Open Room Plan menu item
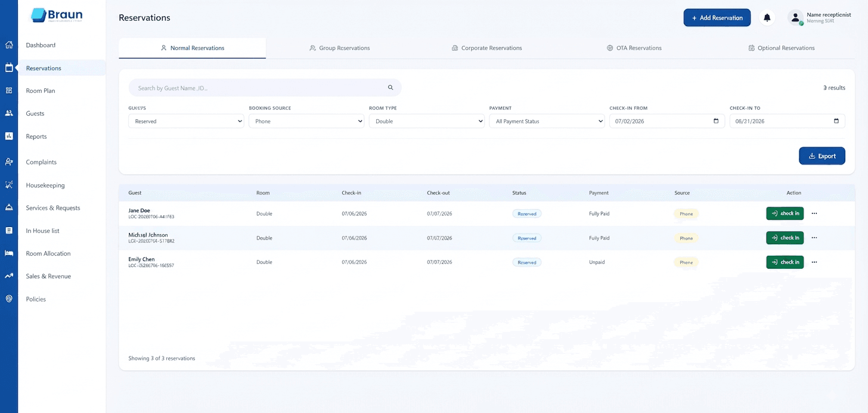 pyautogui.click(x=41, y=91)
